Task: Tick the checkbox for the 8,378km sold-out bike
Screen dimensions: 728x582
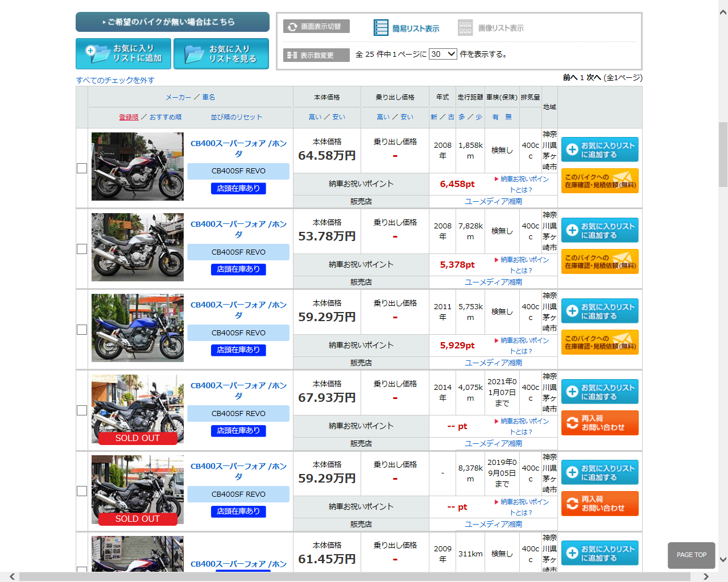Action: tap(82, 491)
